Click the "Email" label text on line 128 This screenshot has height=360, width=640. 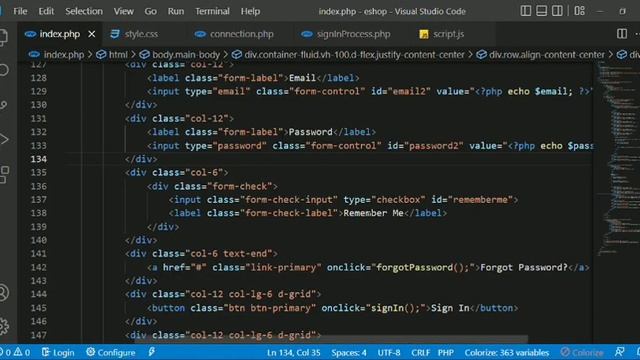[x=302, y=78]
